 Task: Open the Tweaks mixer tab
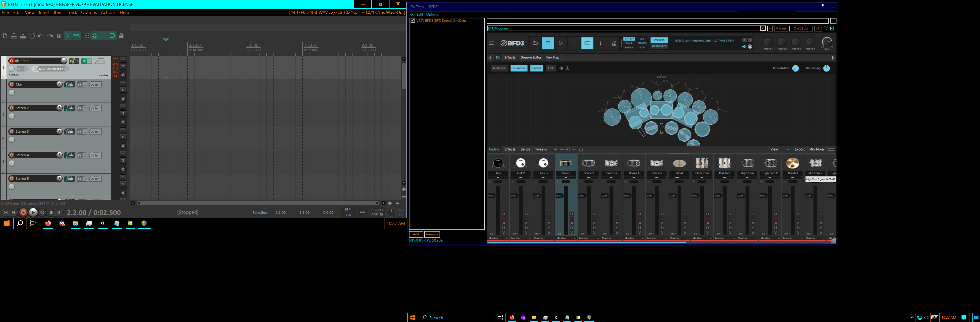tap(541, 149)
